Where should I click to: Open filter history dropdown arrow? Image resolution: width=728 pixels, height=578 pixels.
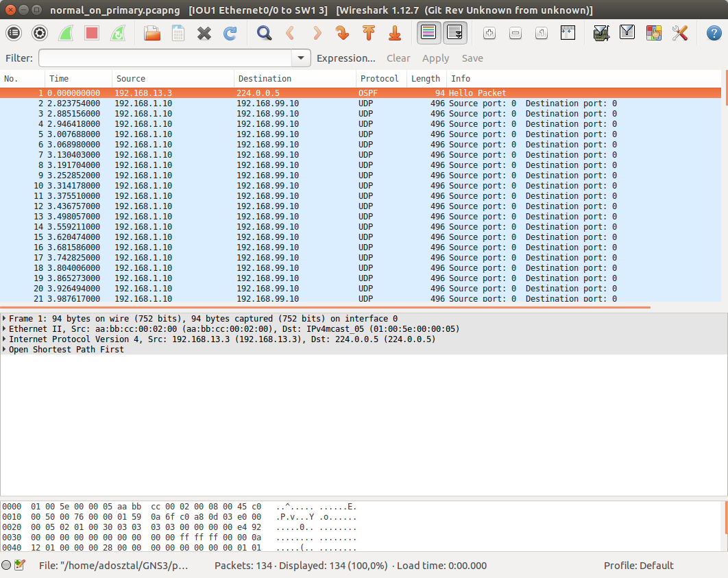pos(301,58)
